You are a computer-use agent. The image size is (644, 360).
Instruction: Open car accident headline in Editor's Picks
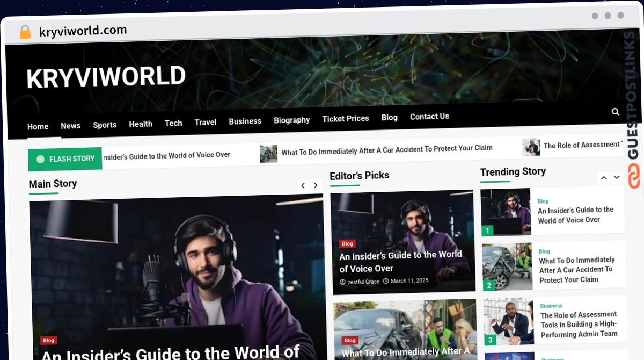[x=406, y=352]
